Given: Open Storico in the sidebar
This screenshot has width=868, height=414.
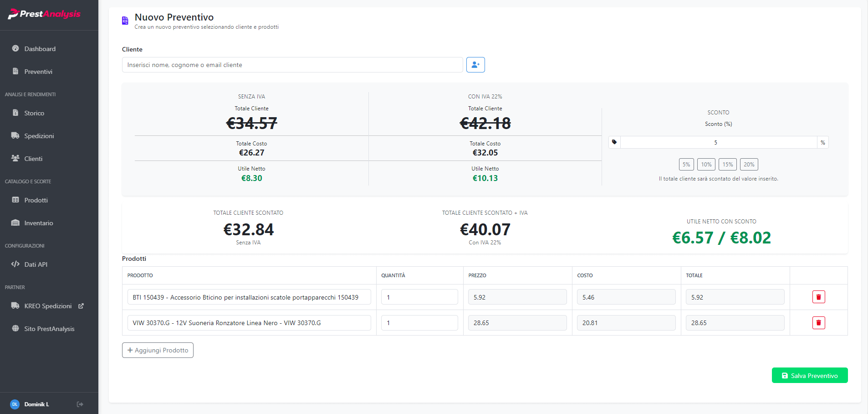Looking at the screenshot, I should 34,113.
